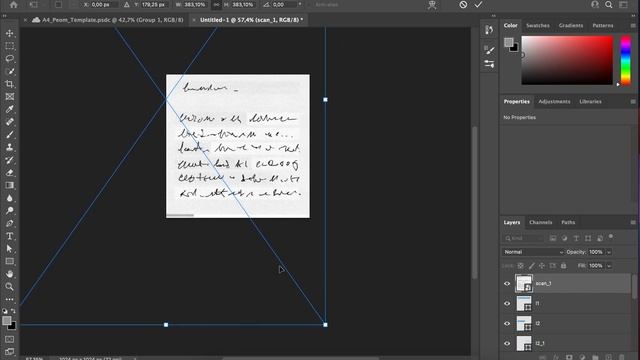Click the hue spectrum slider

tap(626, 60)
